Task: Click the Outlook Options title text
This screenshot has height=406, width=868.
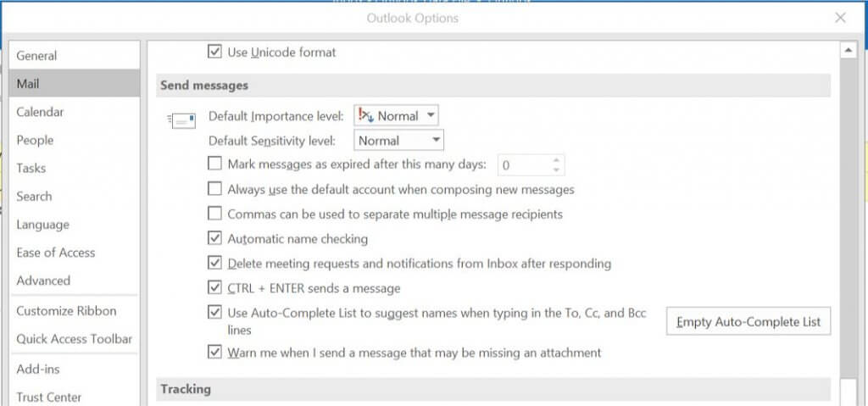Action: click(x=413, y=19)
